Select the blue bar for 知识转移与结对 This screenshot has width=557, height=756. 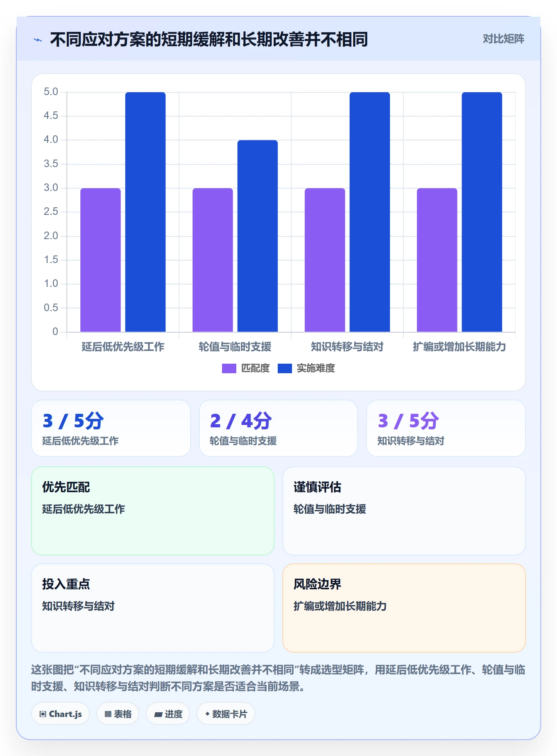click(370, 212)
